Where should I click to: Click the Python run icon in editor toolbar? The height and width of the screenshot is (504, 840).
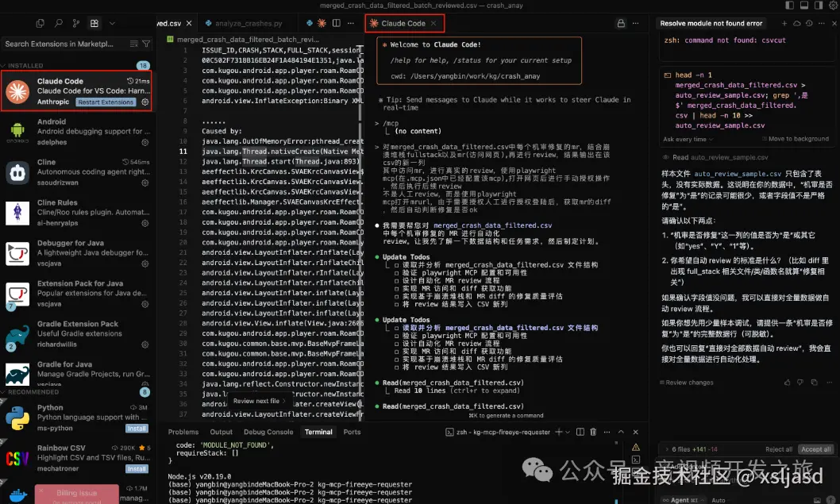(x=310, y=23)
